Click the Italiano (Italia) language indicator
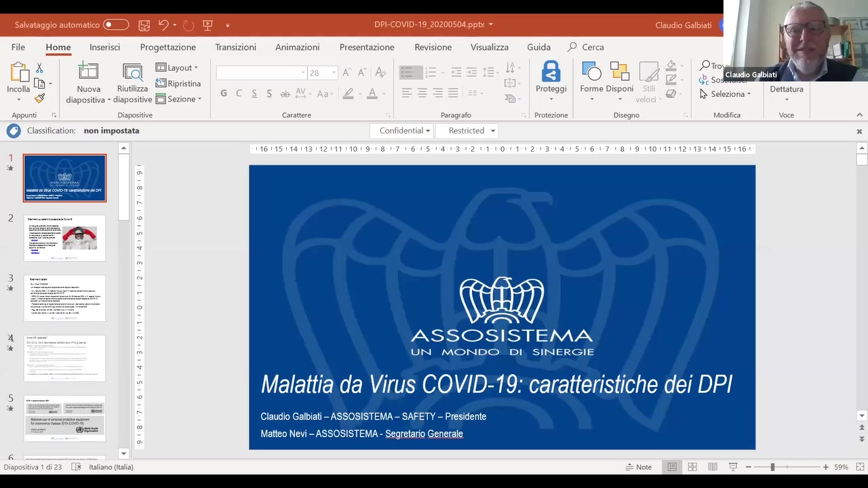This screenshot has height=488, width=868. pyautogui.click(x=111, y=467)
